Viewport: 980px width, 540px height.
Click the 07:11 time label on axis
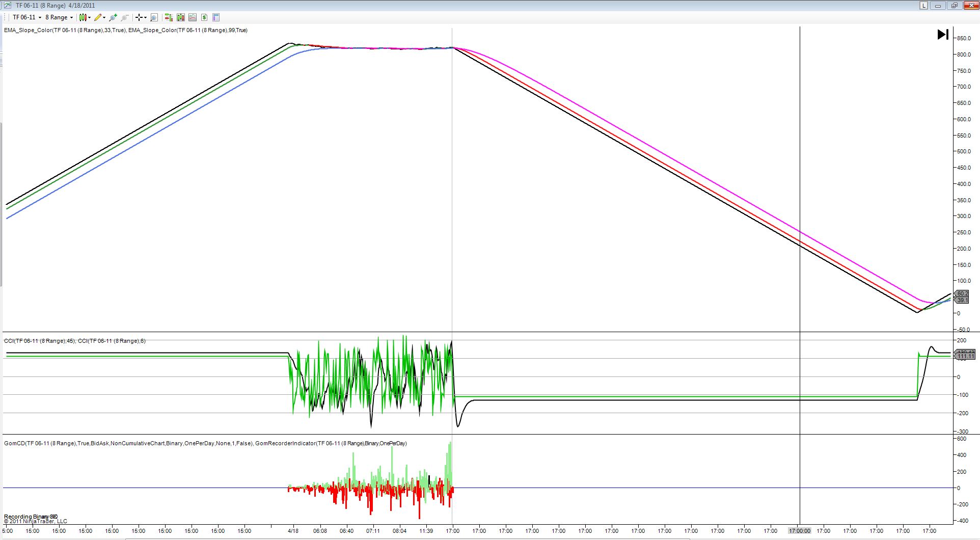(x=373, y=531)
